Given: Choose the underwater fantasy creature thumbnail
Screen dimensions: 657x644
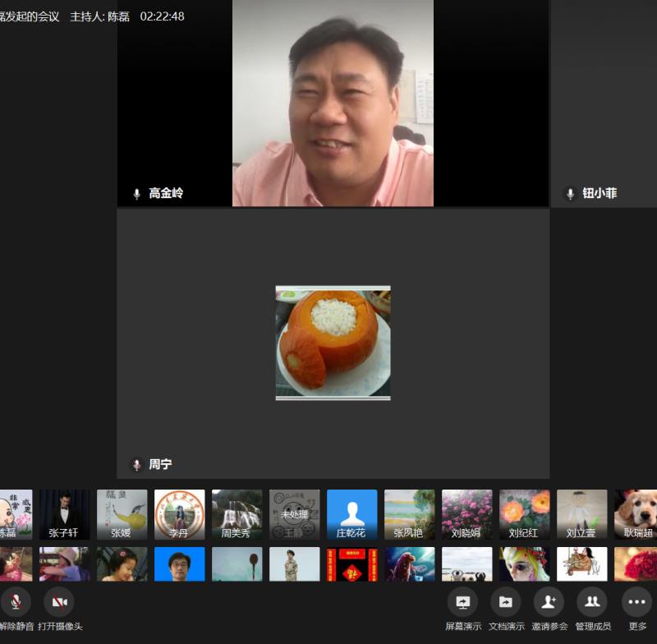Looking at the screenshot, I should coord(409,564).
